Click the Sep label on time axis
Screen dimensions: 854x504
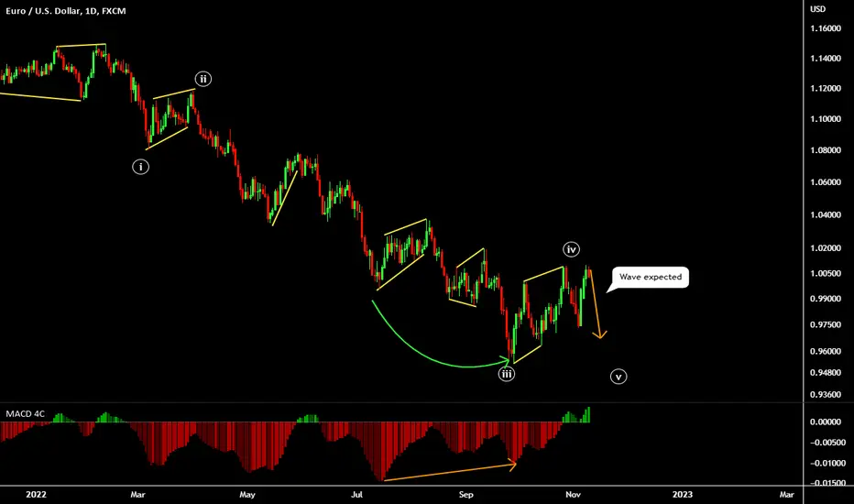pos(465,495)
